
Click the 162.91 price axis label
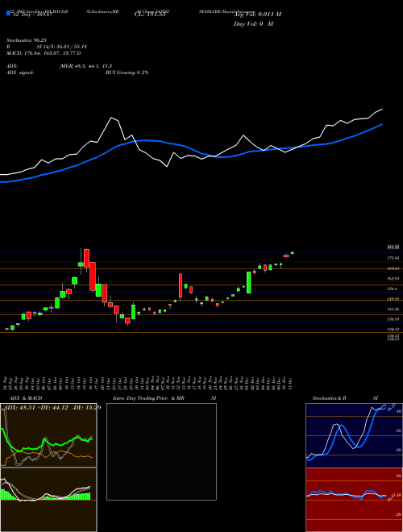coord(393,279)
